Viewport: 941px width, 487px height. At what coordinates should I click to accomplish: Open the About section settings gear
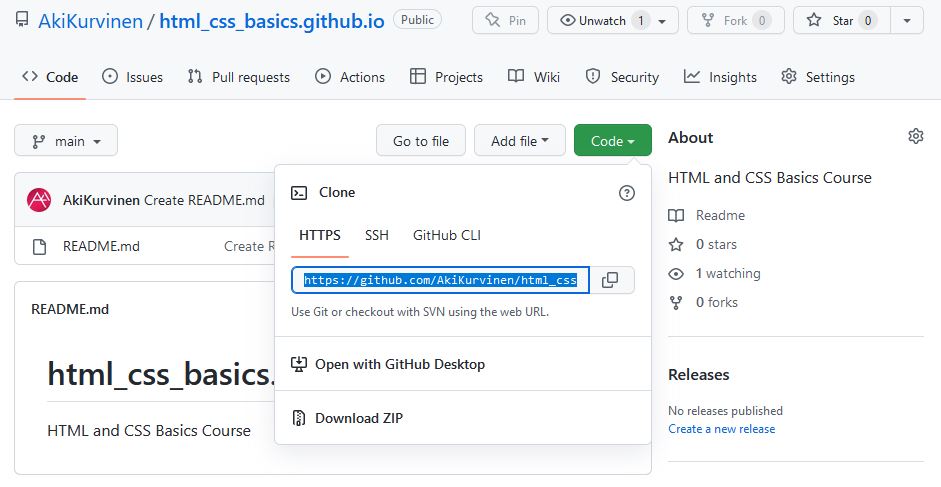coord(915,136)
